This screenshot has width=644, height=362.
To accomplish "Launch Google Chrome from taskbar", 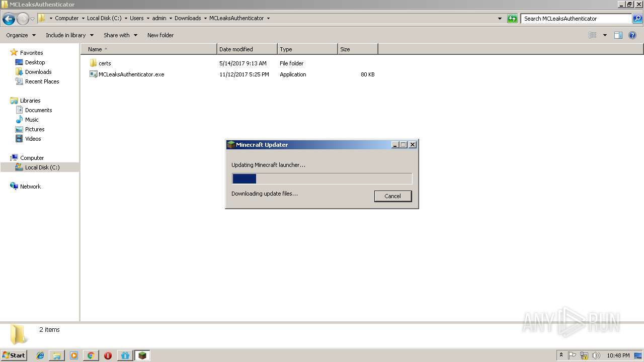I will coord(91,355).
